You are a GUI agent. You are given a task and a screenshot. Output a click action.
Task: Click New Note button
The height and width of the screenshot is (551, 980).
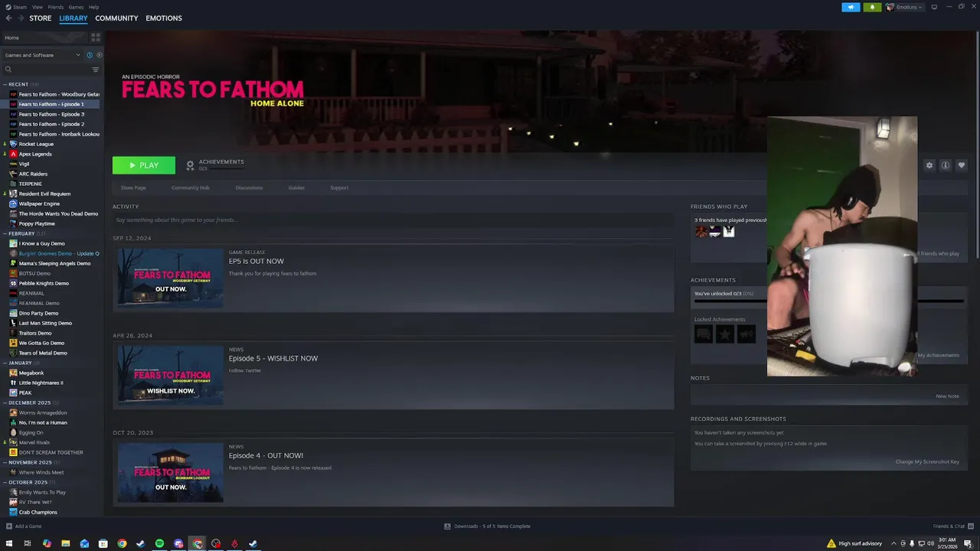tap(947, 396)
